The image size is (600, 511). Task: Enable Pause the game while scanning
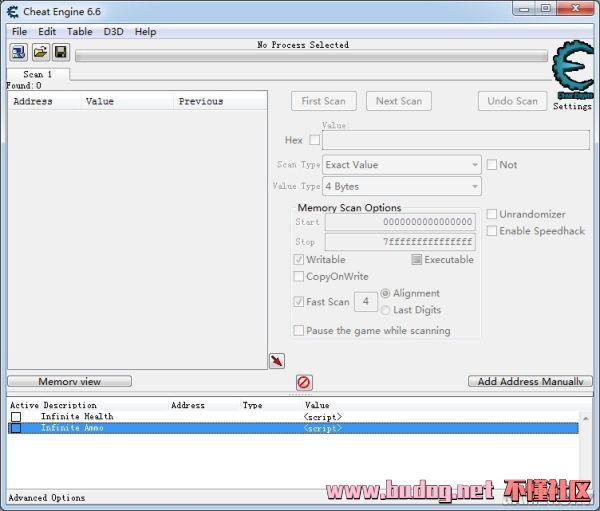(298, 330)
